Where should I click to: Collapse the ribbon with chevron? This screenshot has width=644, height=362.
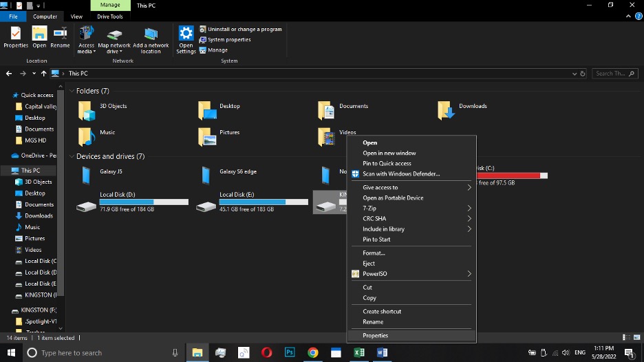click(x=628, y=17)
